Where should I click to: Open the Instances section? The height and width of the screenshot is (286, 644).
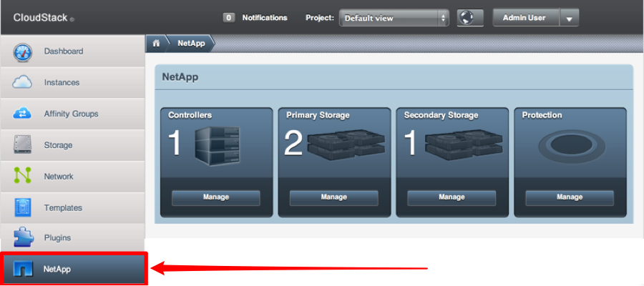click(x=72, y=82)
